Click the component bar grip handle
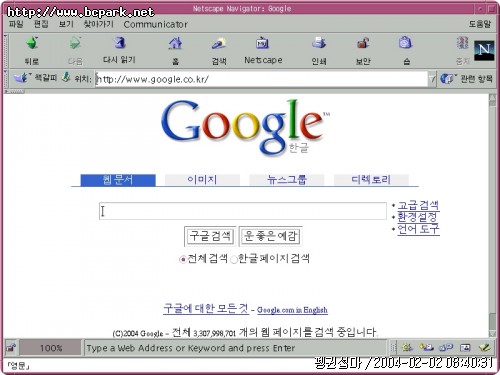500x375 pixels. (x=393, y=348)
